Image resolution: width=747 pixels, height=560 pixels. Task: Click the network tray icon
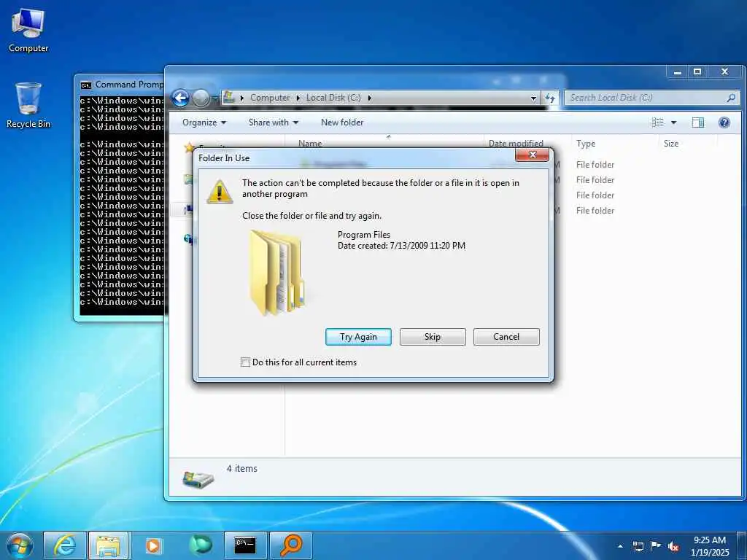click(x=638, y=546)
